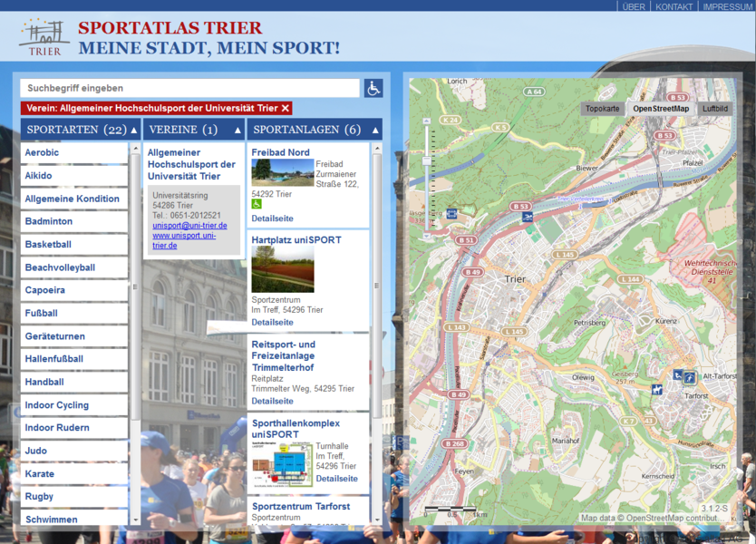Switch map to Luftbild aerial view
Screen dimensions: 756x544
click(715, 109)
